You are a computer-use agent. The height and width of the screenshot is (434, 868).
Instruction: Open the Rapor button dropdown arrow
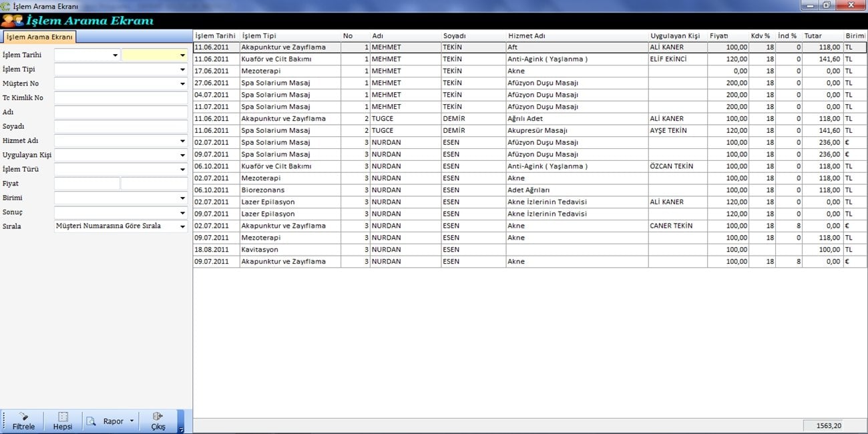tap(132, 421)
